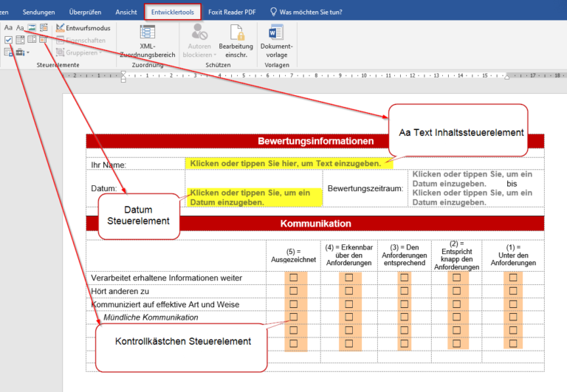The image size is (567, 392).
Task: Switch to the Ansicht tab
Action: pos(126,12)
